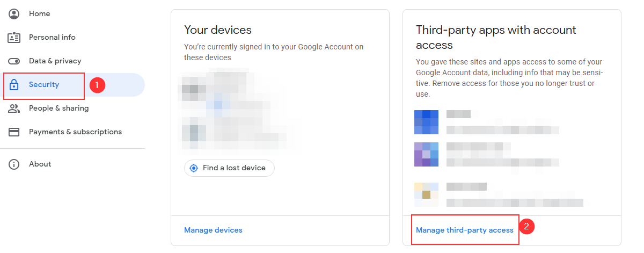
Task: Click the Payments & subscriptions card icon
Action: point(14,132)
